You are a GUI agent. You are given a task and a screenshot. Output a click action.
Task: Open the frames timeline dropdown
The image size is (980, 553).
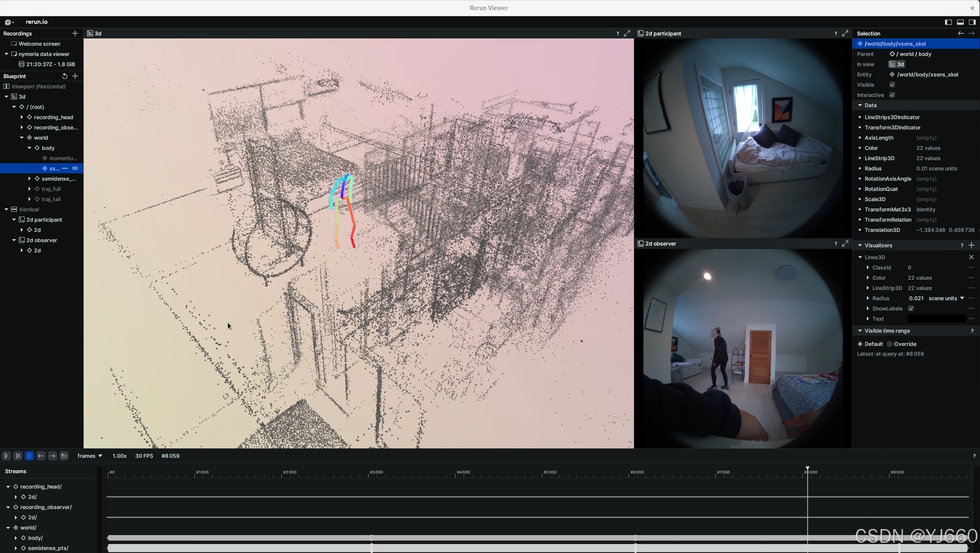[x=90, y=456]
